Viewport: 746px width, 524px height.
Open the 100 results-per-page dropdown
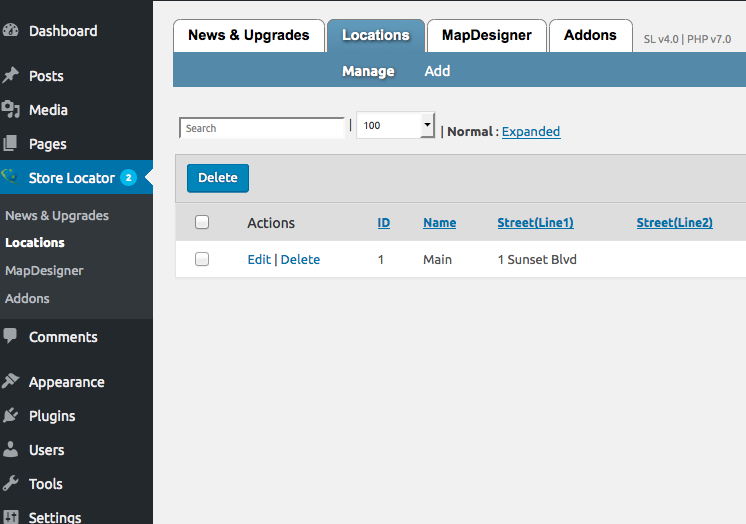(x=395, y=126)
